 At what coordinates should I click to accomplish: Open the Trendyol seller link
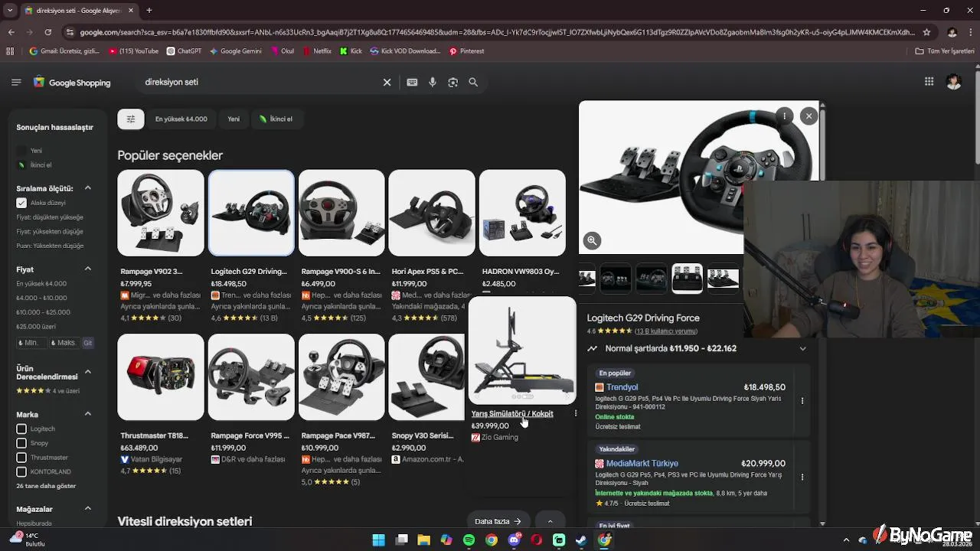pos(622,387)
